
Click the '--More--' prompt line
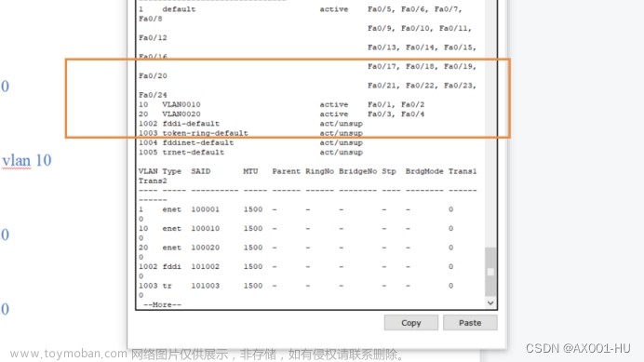click(x=162, y=304)
